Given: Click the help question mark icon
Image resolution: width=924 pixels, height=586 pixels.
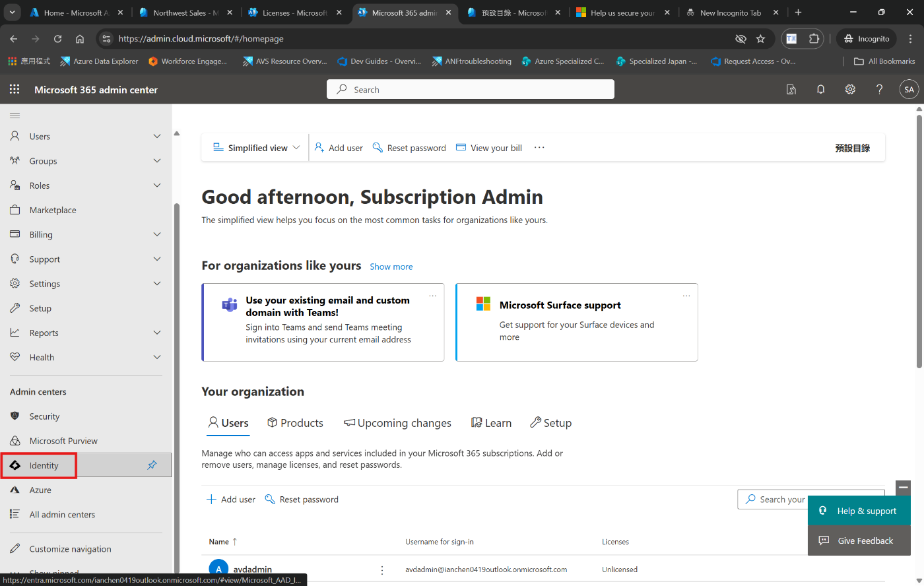Looking at the screenshot, I should [879, 89].
